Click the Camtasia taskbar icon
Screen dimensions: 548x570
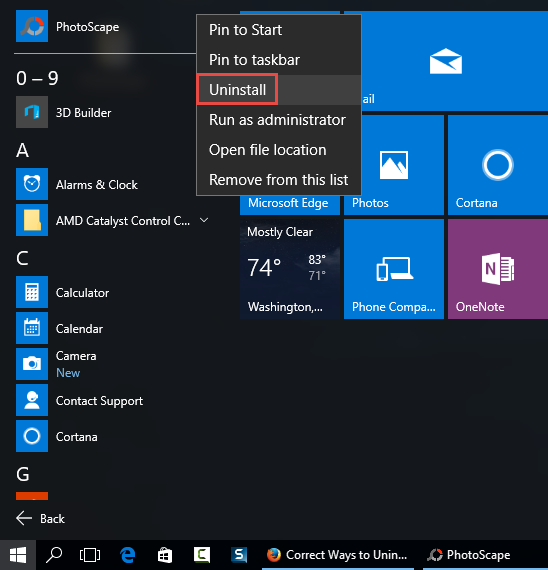[202, 555]
